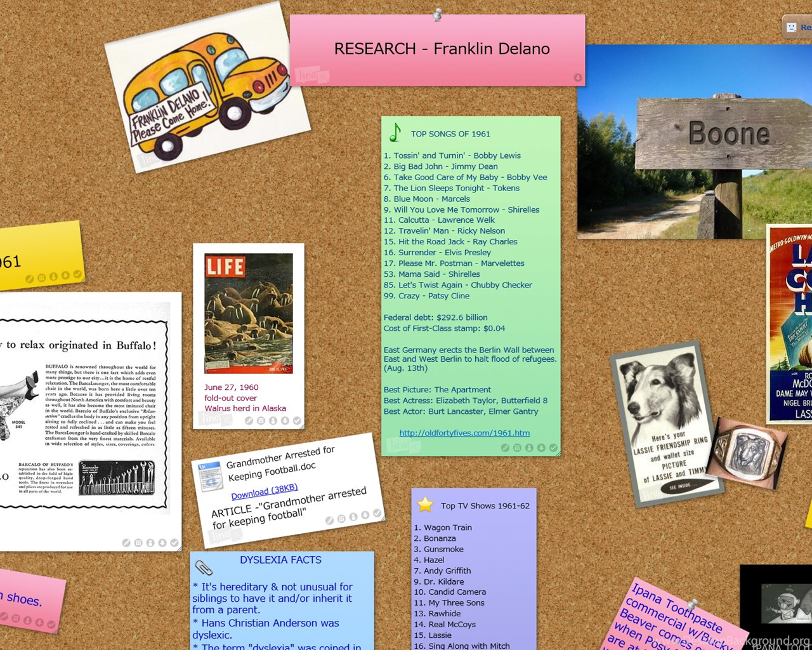Image resolution: width=812 pixels, height=650 pixels.
Task: Set due date on Grandmother Arrested note
Action: click(x=341, y=519)
